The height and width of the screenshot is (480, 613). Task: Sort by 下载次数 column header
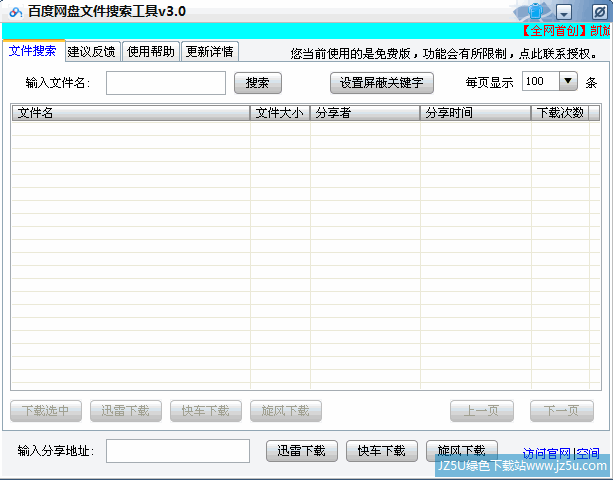[560, 113]
